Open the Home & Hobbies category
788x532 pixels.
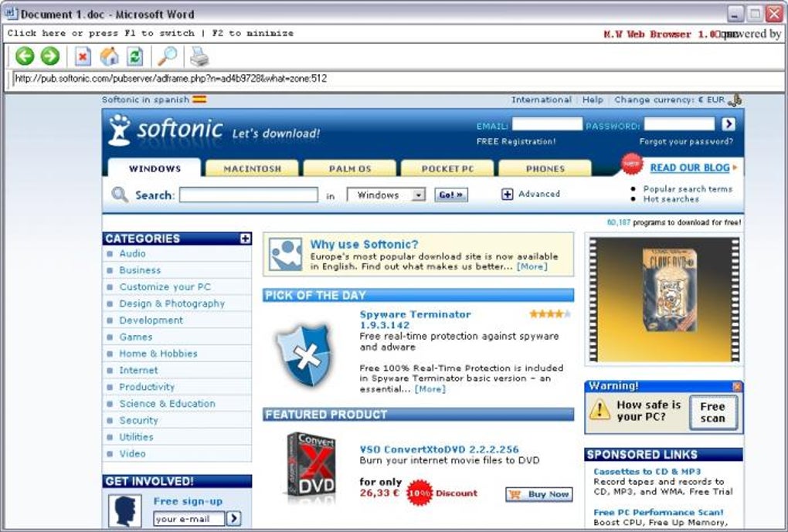click(x=158, y=354)
